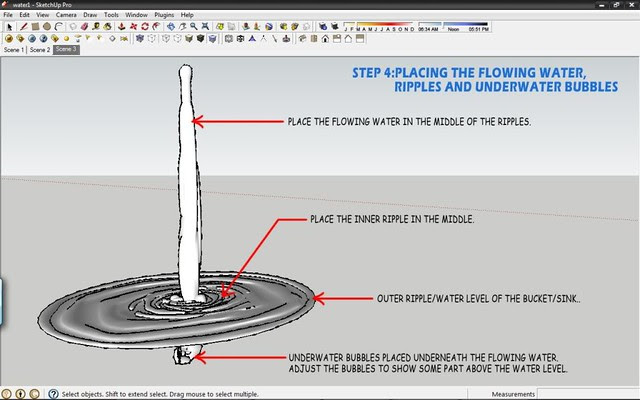Pick the Paint Bucket tool
Image resolution: width=640 pixels, height=400 pixels.
(x=108, y=27)
